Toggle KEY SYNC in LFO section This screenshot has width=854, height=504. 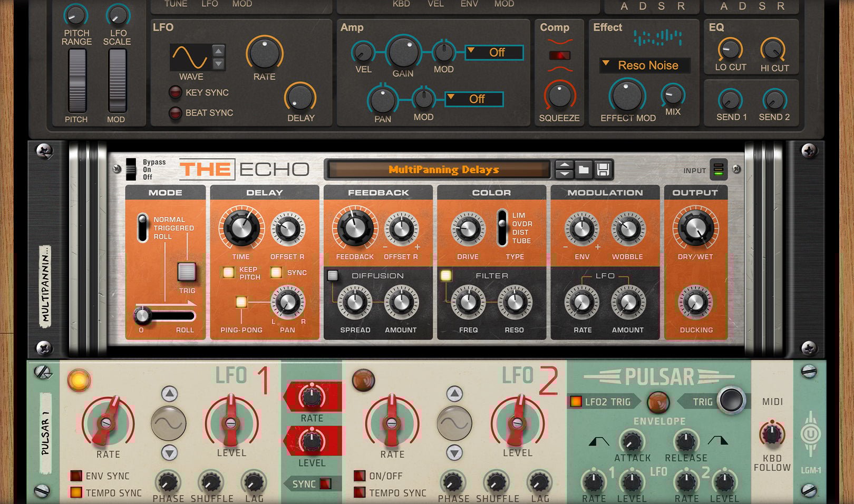tap(175, 92)
